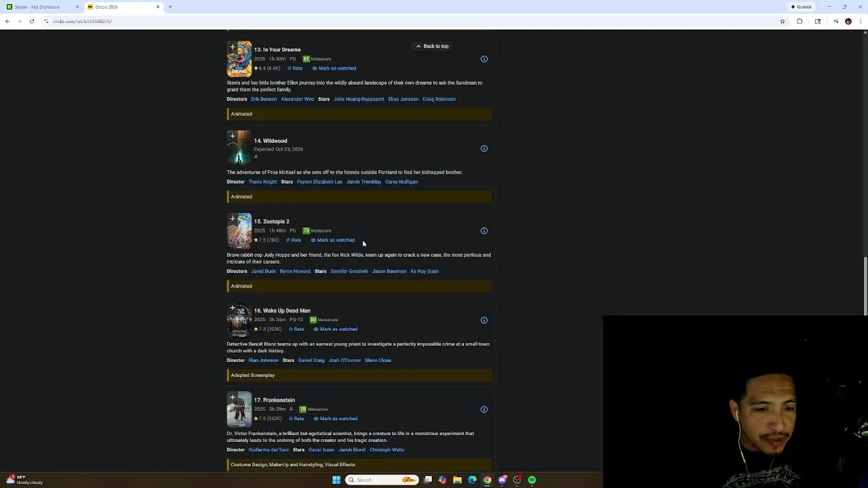Image resolution: width=868 pixels, height=488 pixels.
Task: Rate Zootopia 2
Action: point(294,240)
